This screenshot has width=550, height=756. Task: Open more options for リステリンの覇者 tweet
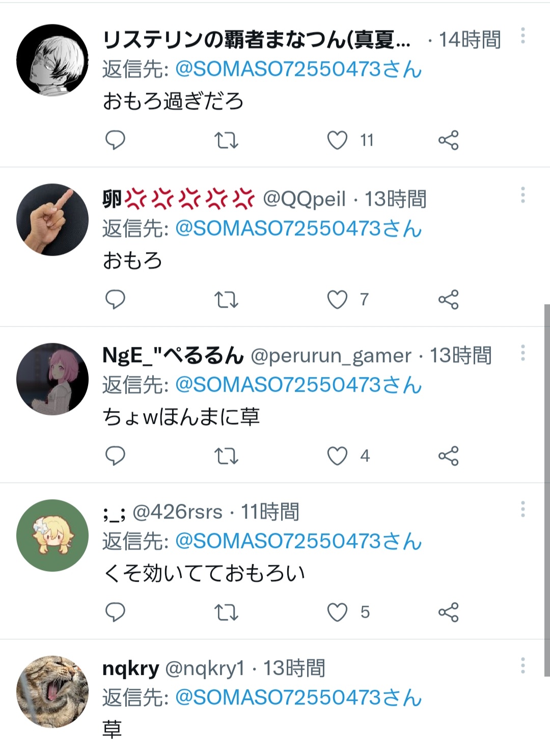click(523, 36)
